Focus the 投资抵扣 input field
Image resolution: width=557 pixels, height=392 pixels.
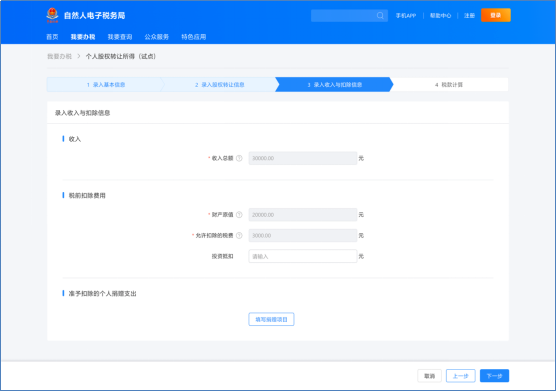coord(303,256)
